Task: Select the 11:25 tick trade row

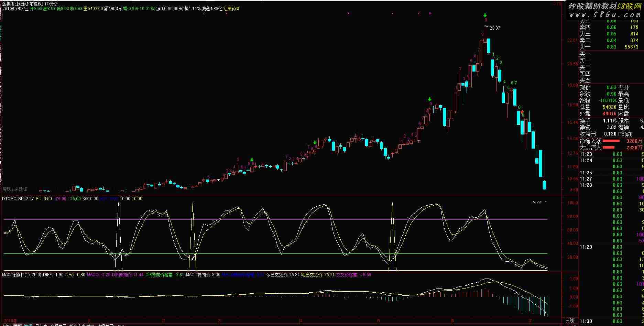Action: (x=611, y=173)
